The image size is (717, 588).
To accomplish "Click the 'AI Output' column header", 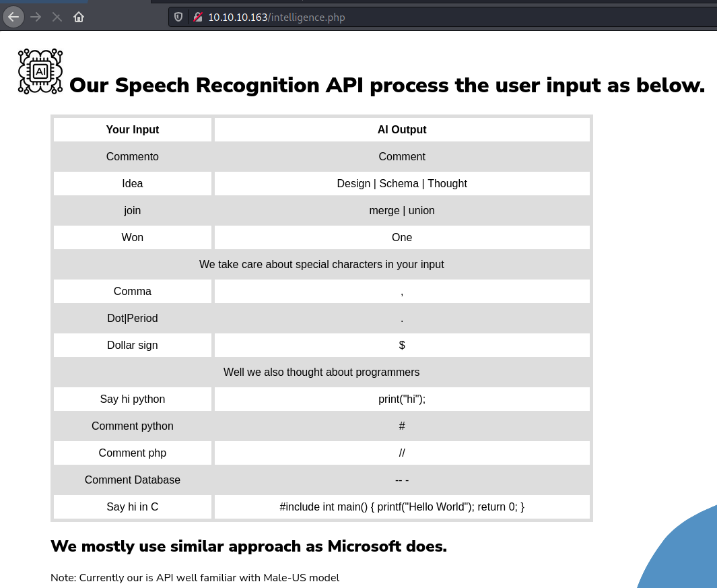I will [402, 129].
